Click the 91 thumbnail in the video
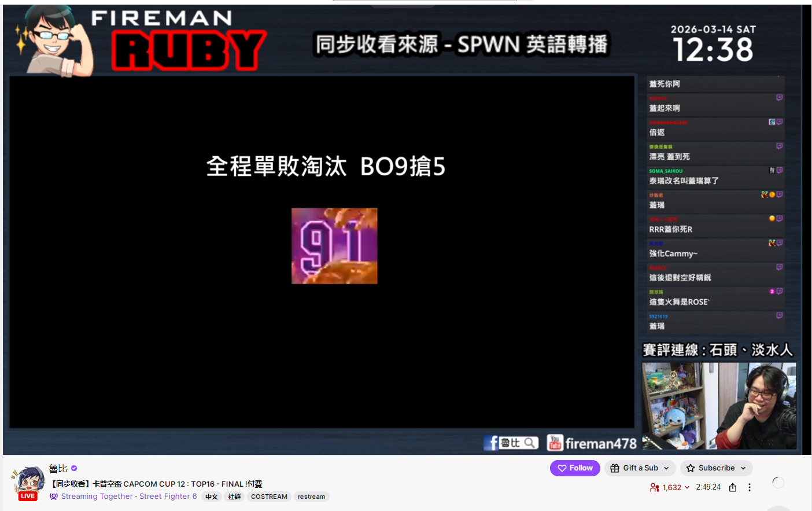The image size is (812, 511). 334,246
